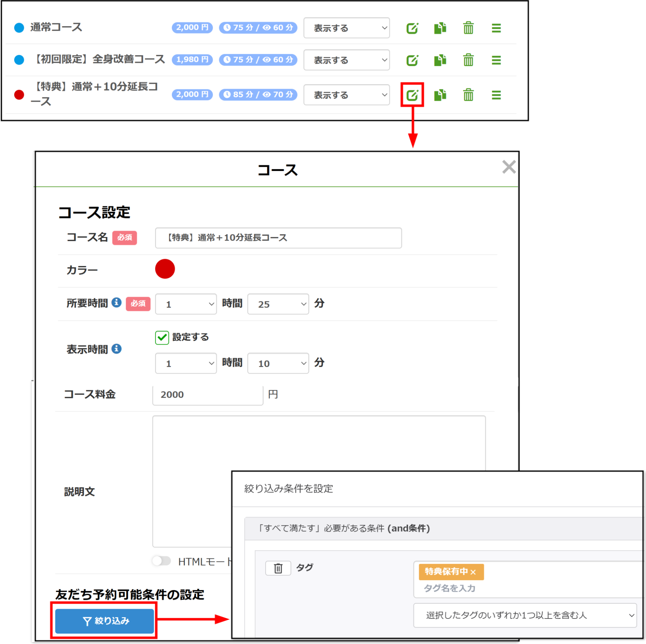Delete the 【特典】通常＋10分延長コース course
646x644 pixels.
pyautogui.click(x=468, y=95)
